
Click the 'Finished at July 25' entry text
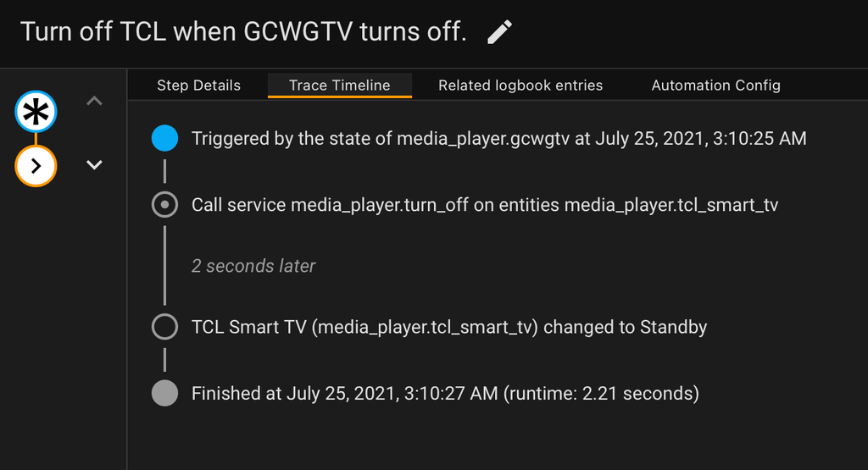coord(445,394)
